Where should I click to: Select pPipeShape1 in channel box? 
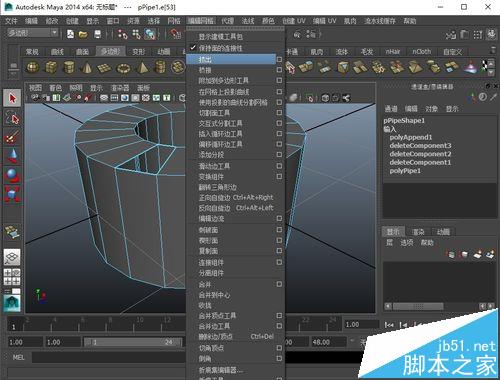(404, 120)
